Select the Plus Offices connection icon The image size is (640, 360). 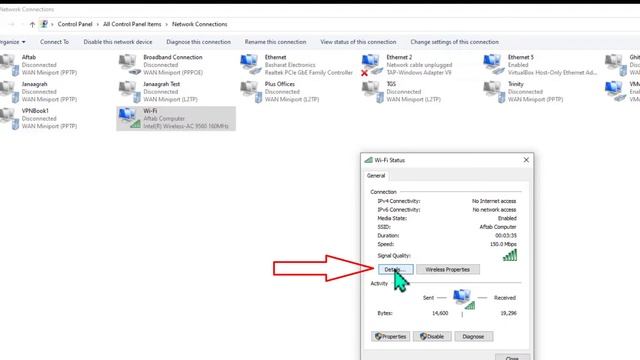(251, 92)
